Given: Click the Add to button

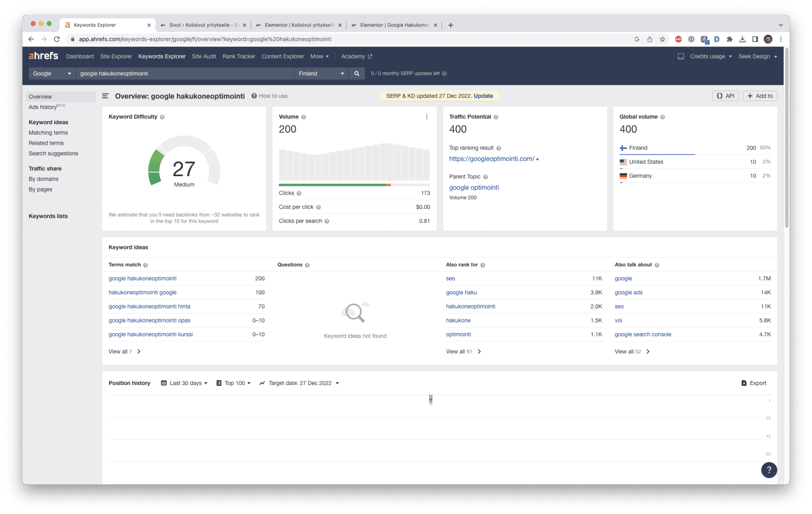Looking at the screenshot, I should 760,96.
